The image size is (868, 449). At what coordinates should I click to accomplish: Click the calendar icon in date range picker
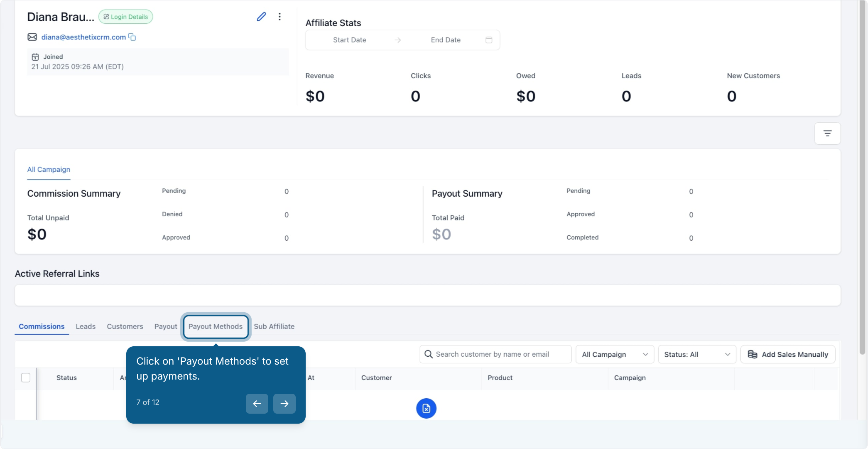coord(489,40)
